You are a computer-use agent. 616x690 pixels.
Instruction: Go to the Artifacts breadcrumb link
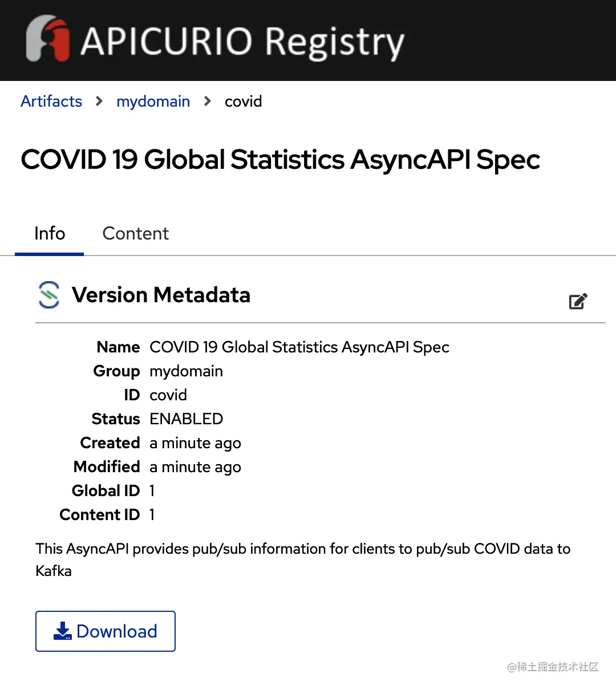click(x=51, y=102)
